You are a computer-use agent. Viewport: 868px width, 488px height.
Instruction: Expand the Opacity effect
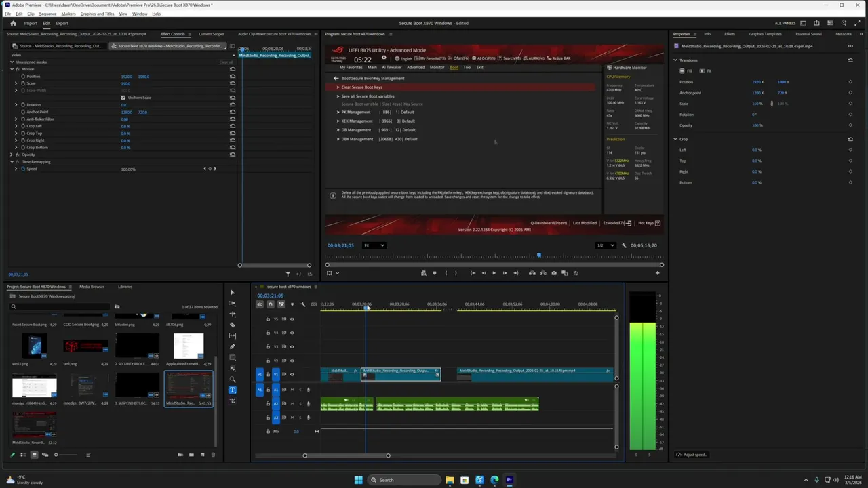(12, 155)
